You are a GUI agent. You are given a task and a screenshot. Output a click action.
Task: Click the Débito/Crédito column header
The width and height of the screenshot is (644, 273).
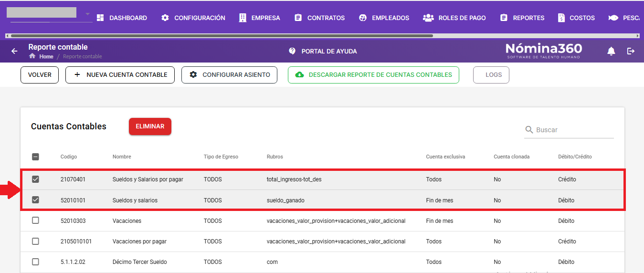coord(575,157)
